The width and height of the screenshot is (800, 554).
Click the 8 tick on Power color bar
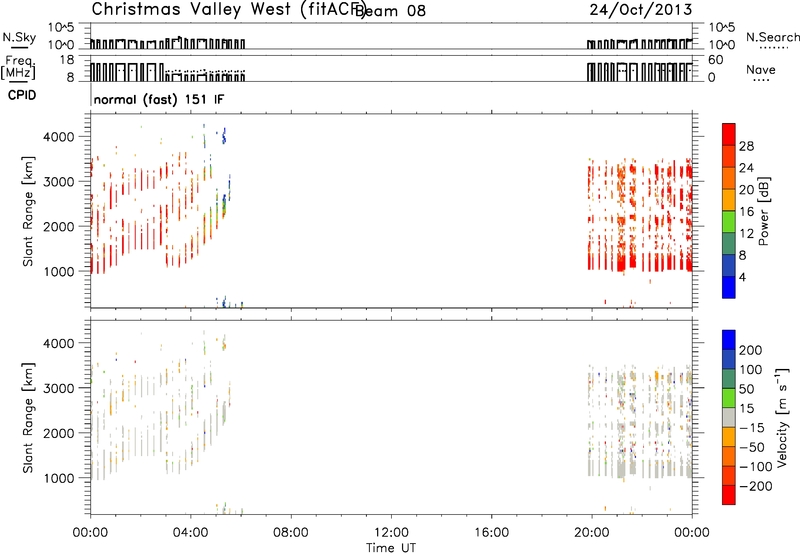click(742, 255)
